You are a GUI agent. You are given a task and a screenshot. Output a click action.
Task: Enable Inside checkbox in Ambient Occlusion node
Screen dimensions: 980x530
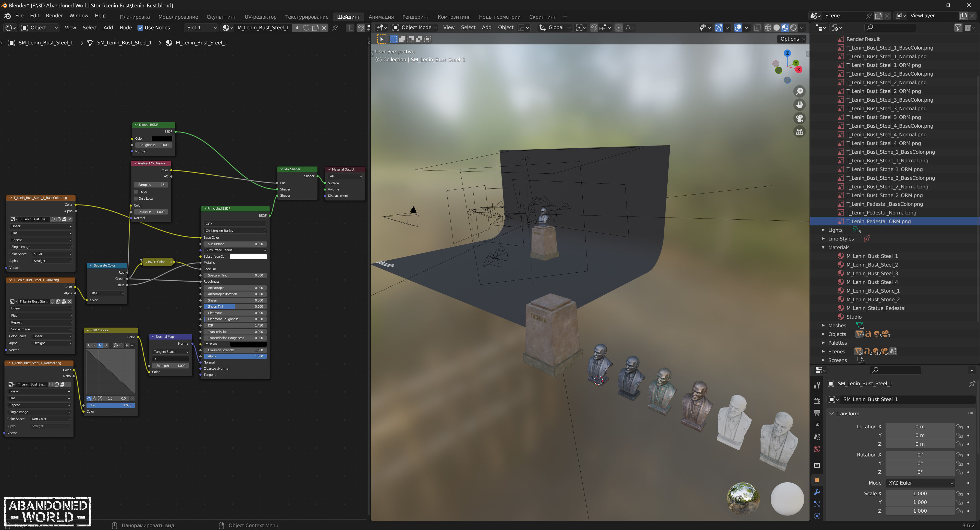click(136, 192)
